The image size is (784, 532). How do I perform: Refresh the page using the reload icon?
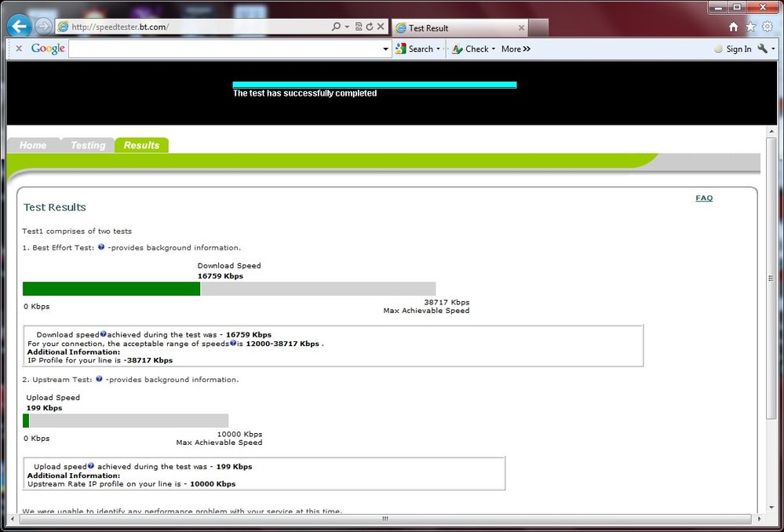coord(370,27)
